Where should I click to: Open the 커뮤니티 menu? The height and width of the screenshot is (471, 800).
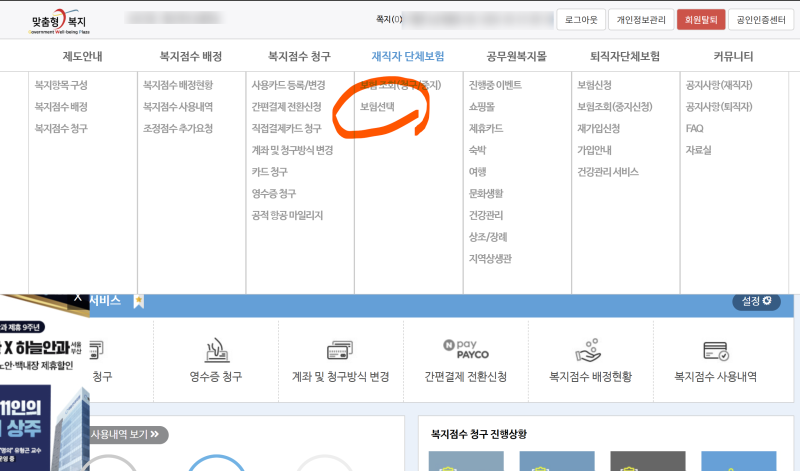click(x=733, y=56)
